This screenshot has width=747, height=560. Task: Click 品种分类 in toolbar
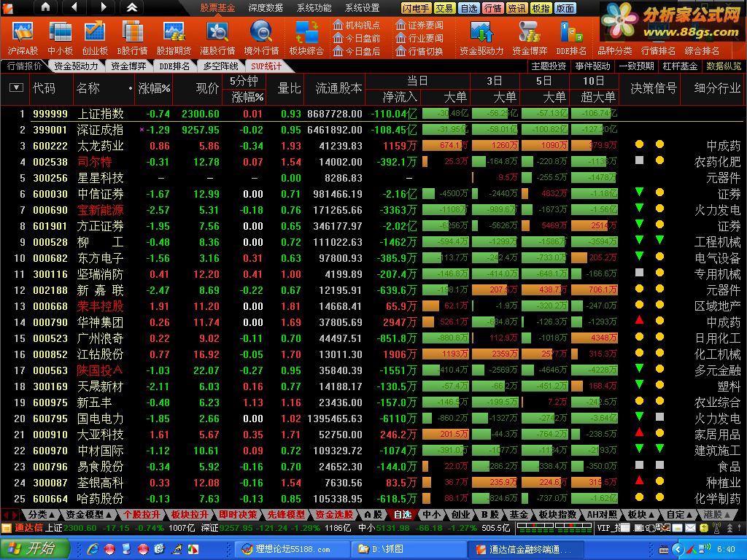pos(614,50)
